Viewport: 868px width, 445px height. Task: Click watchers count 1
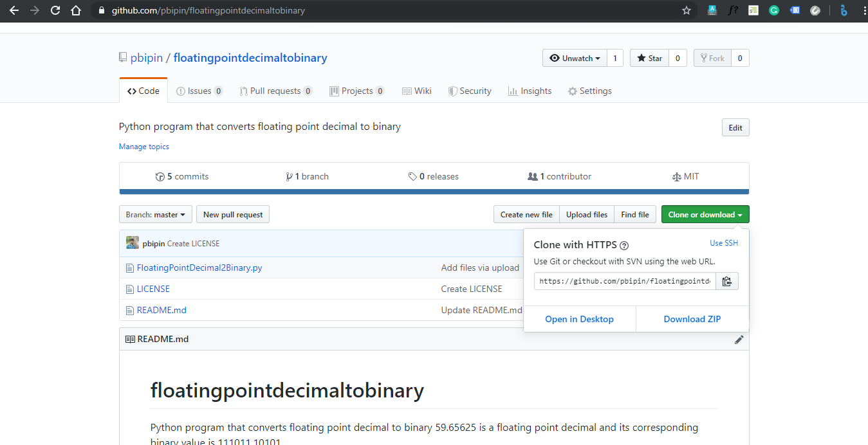point(614,58)
